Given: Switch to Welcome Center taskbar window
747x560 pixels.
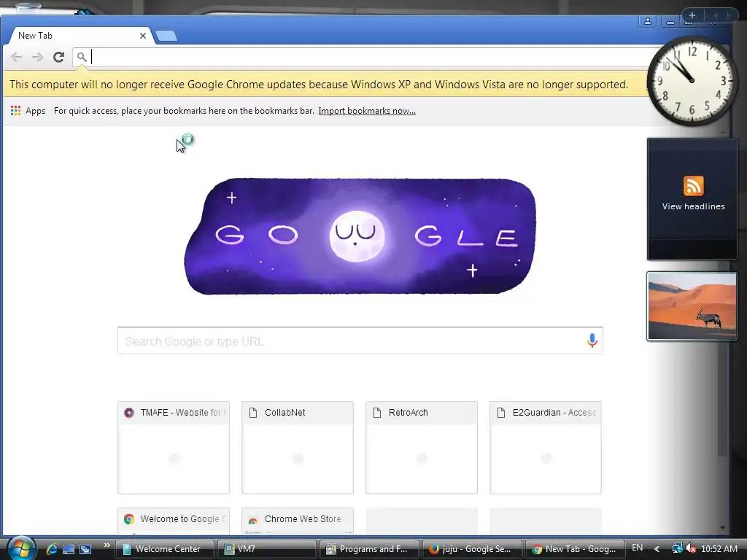Looking at the screenshot, I should point(164,549).
